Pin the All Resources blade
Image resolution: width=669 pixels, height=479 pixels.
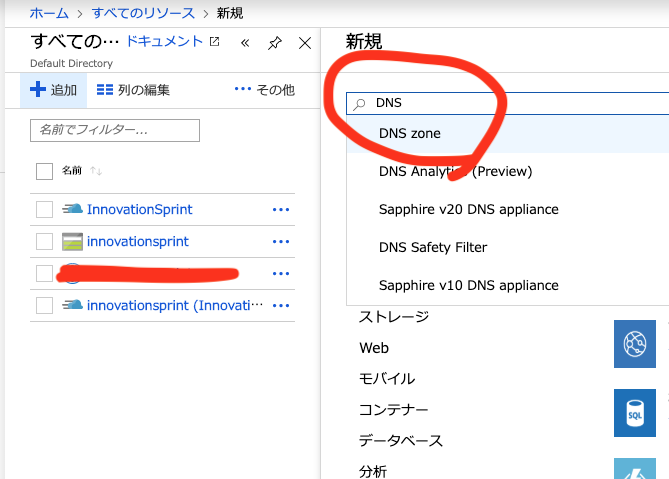pyautogui.click(x=275, y=43)
